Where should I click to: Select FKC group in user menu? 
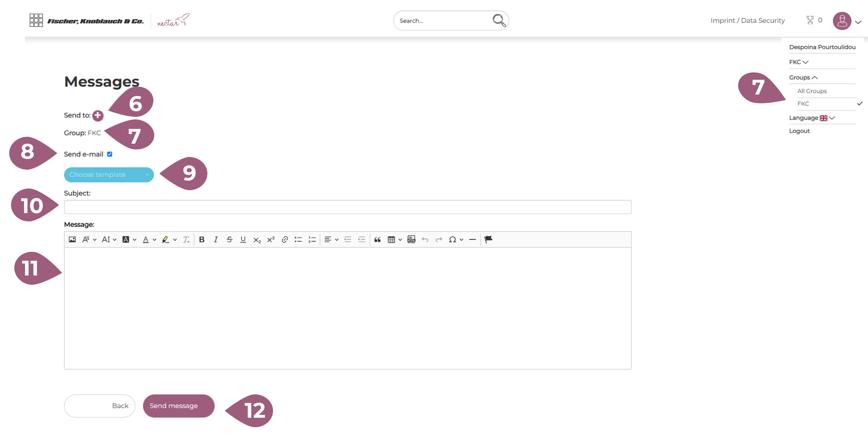[803, 104]
